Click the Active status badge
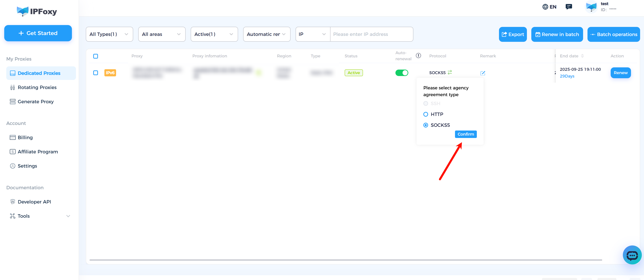 [353, 73]
